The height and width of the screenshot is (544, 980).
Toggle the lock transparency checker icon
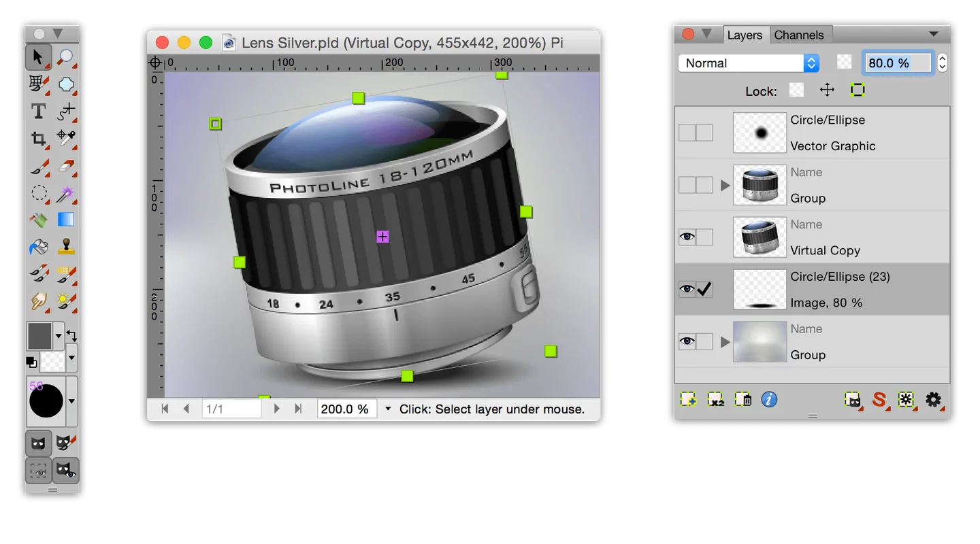tap(796, 90)
